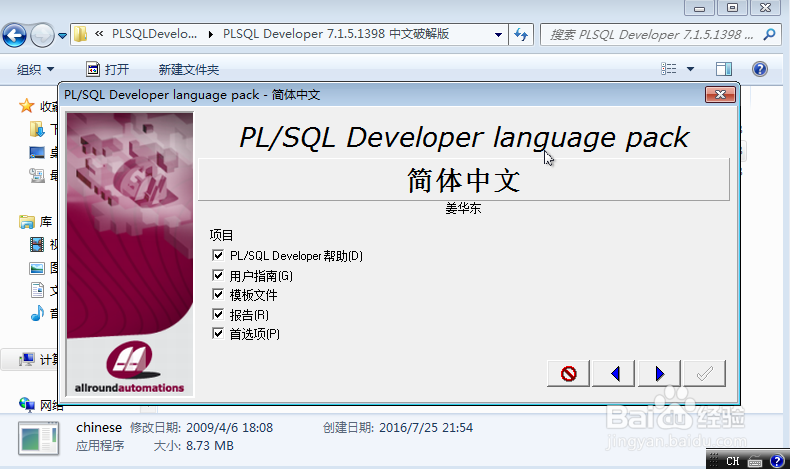
Task: Click the on-screen keyboard icon in language bar
Action: (x=755, y=461)
